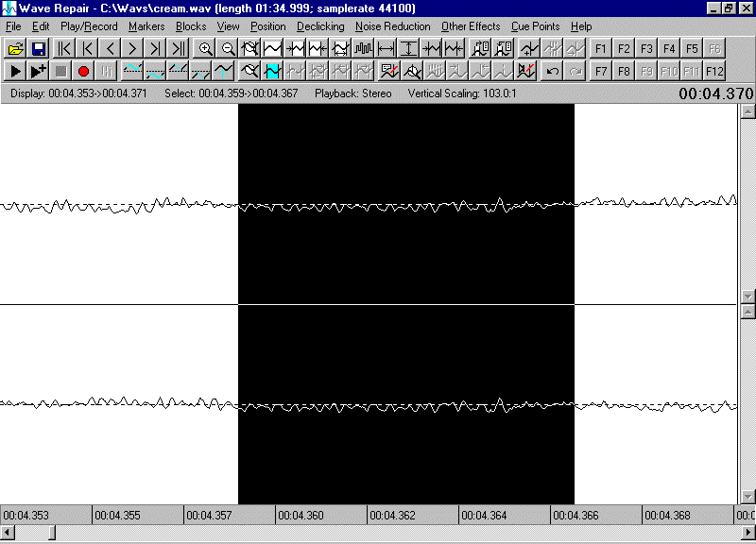The width and height of the screenshot is (756, 544).
Task: Open the Declicking menu
Action: point(320,26)
